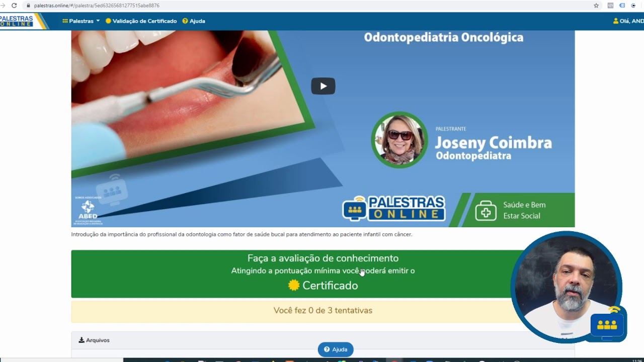Viewport: 644px width, 362px height.
Task: Open the Palestras dropdown menu
Action: 81,21
